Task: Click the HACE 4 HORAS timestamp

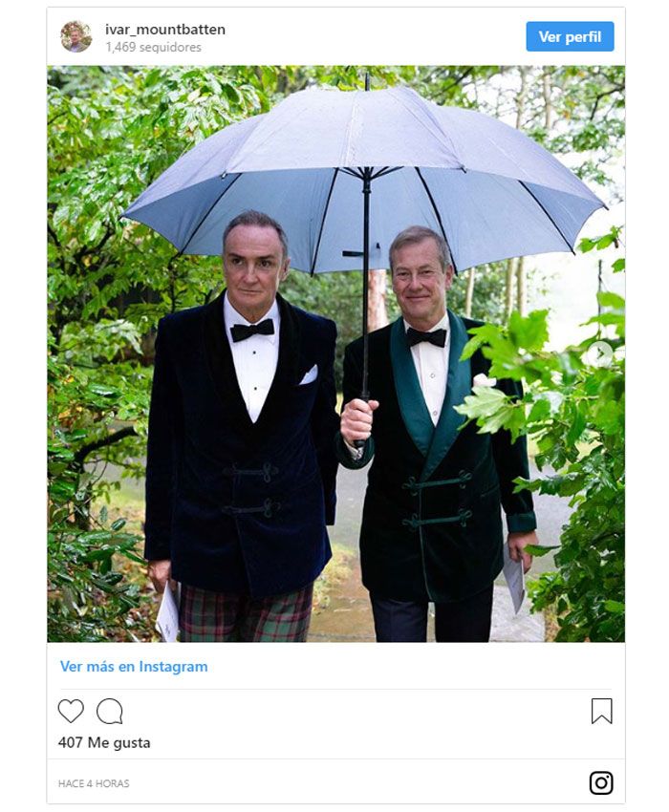Action: tap(94, 783)
